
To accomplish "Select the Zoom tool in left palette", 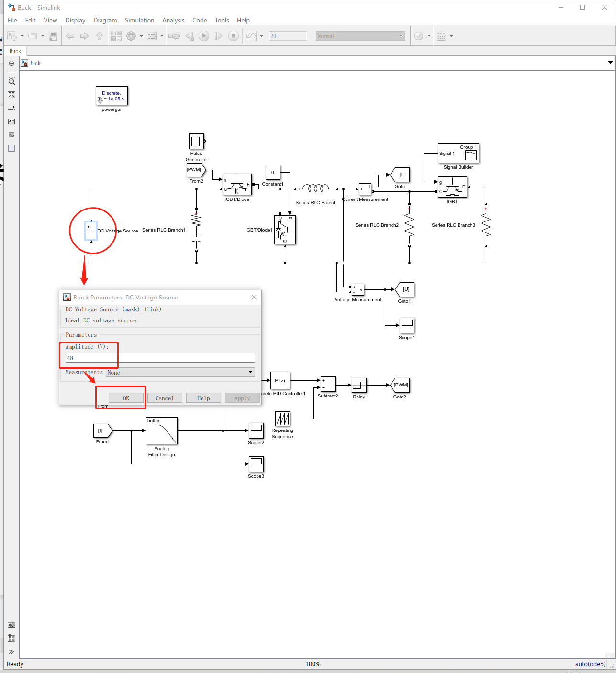I will [x=11, y=81].
